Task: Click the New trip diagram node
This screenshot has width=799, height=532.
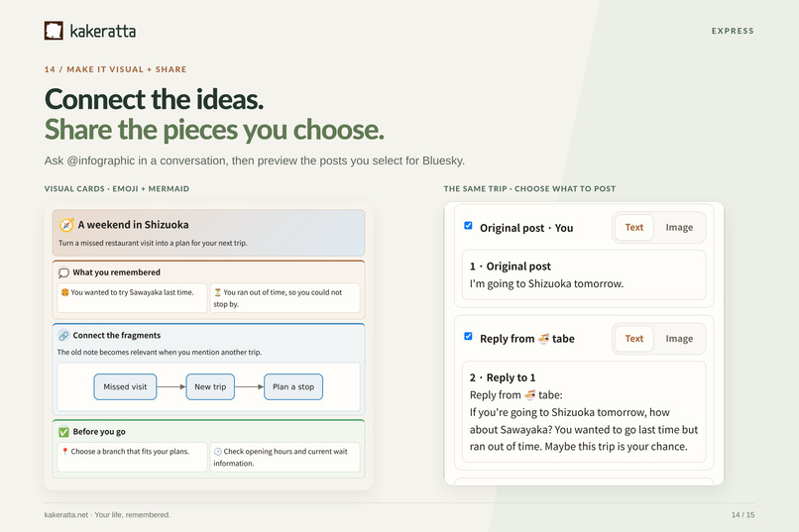Action: point(210,387)
